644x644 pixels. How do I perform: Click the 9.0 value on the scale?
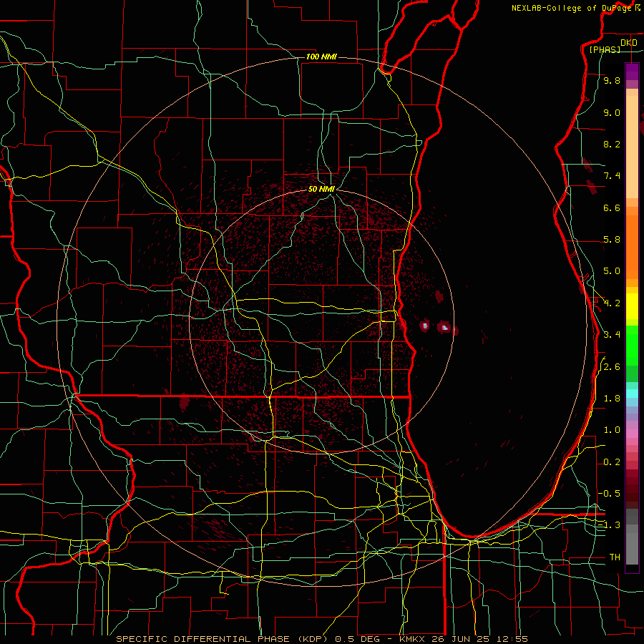(x=612, y=112)
